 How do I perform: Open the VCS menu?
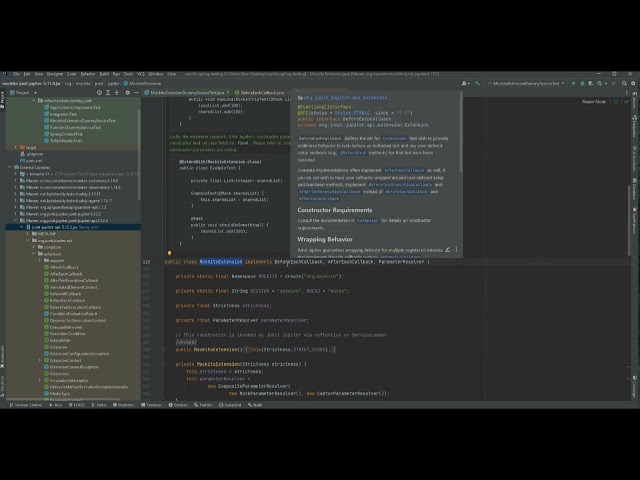(141, 74)
